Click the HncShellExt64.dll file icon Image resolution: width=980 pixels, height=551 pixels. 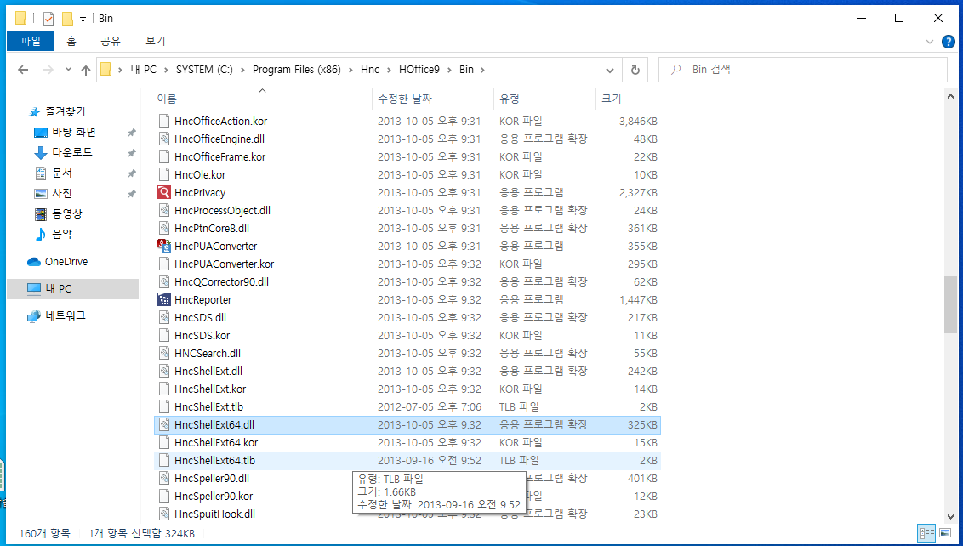coord(163,425)
